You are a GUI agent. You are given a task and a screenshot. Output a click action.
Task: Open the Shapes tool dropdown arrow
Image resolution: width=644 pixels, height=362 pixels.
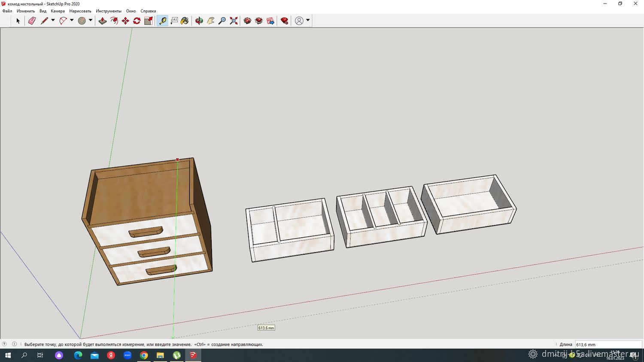coord(91,20)
